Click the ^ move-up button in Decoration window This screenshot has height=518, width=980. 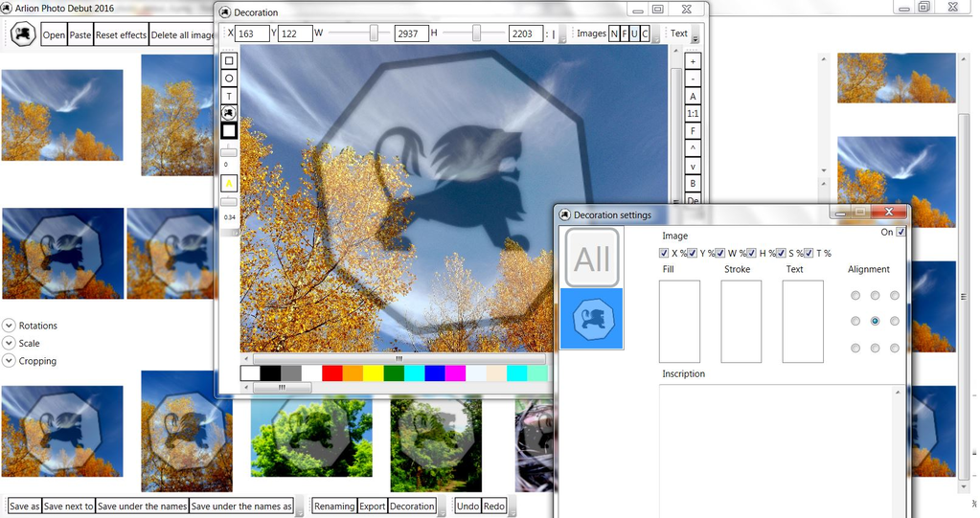(x=693, y=148)
